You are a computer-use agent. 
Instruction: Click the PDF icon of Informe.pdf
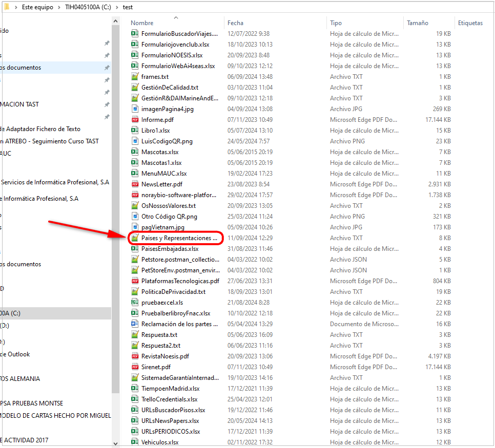135,120
